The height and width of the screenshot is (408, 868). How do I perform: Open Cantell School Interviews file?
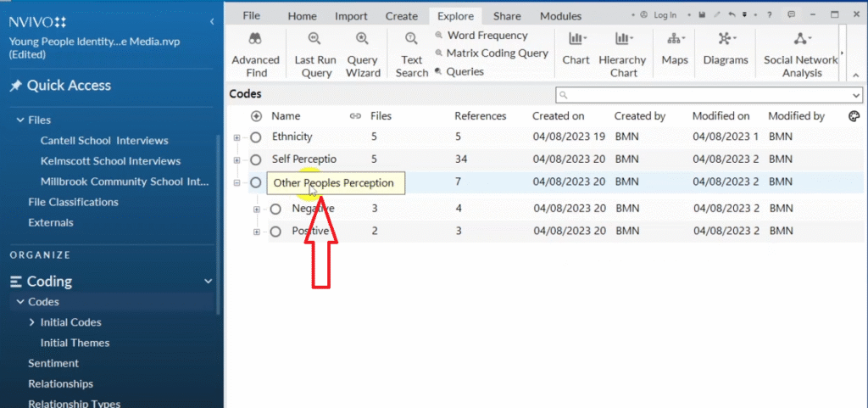click(x=104, y=141)
